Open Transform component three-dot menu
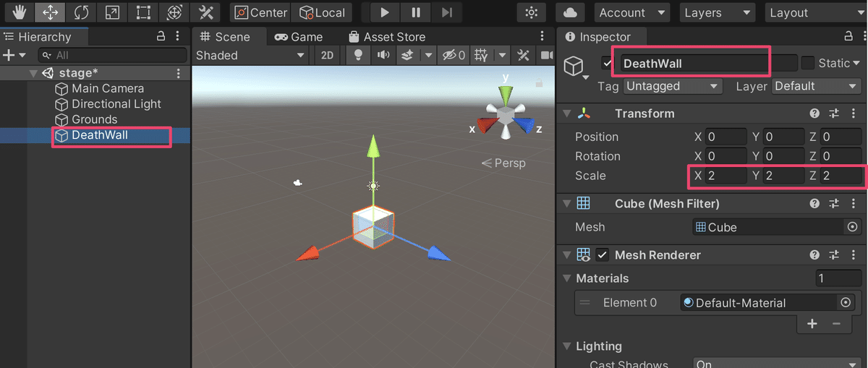 pyautogui.click(x=854, y=114)
